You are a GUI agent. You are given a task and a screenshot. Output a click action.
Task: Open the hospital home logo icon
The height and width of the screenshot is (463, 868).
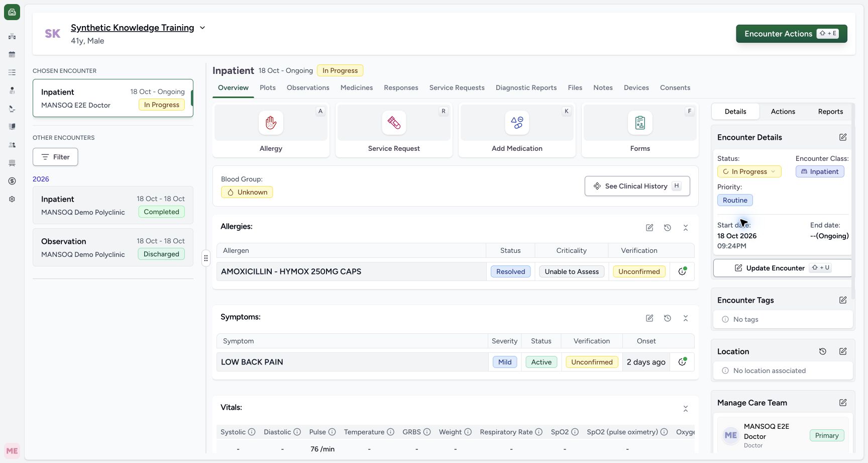[12, 12]
